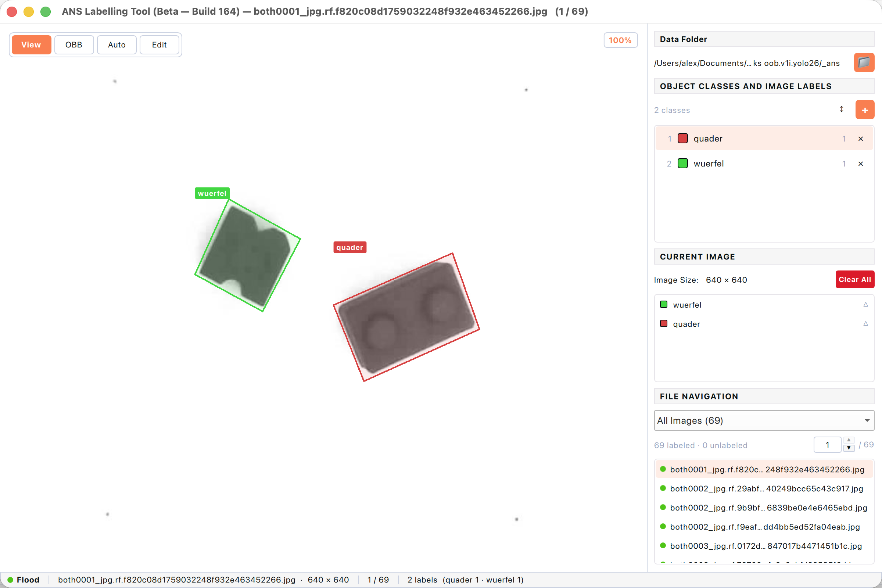Delete the wuerfel class with its X
882x588 pixels.
pos(861,164)
